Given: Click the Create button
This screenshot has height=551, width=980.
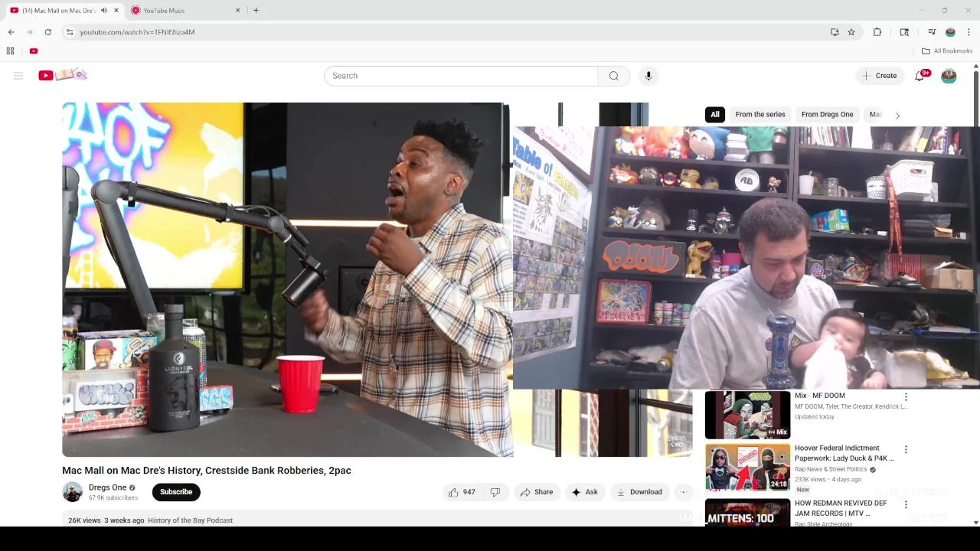Looking at the screenshot, I should coord(879,76).
